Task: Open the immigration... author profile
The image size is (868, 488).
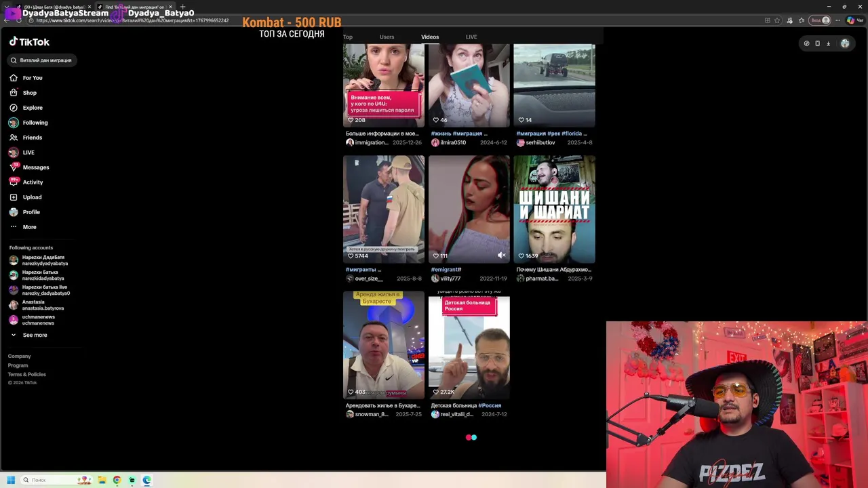Action: (367, 143)
